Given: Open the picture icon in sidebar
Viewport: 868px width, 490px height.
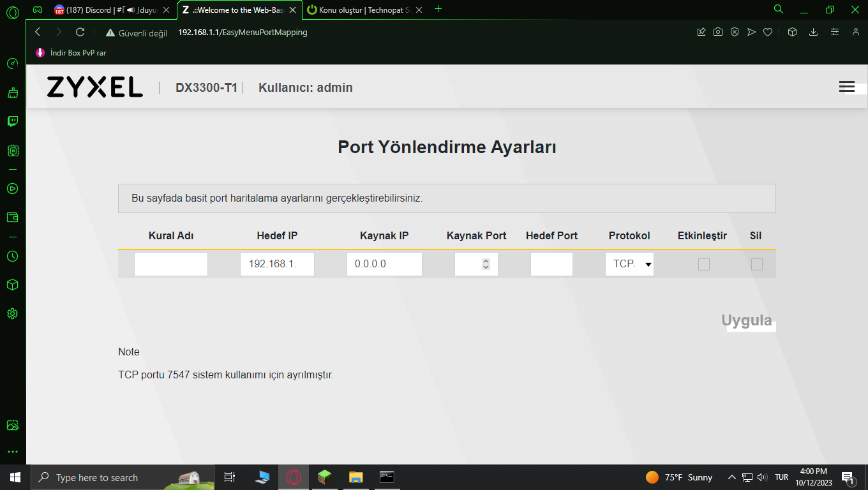Looking at the screenshot, I should click(x=12, y=425).
